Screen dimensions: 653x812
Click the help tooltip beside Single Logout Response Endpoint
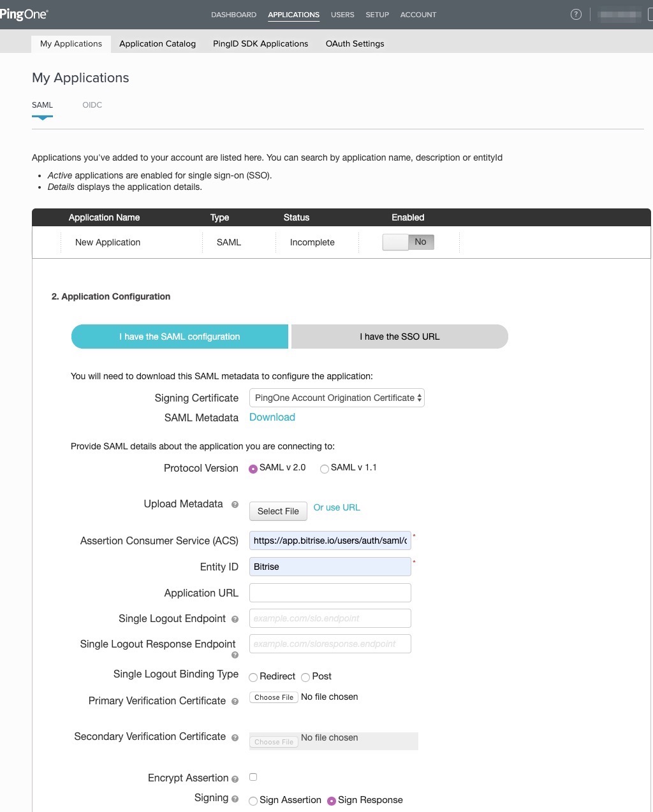pyautogui.click(x=234, y=655)
